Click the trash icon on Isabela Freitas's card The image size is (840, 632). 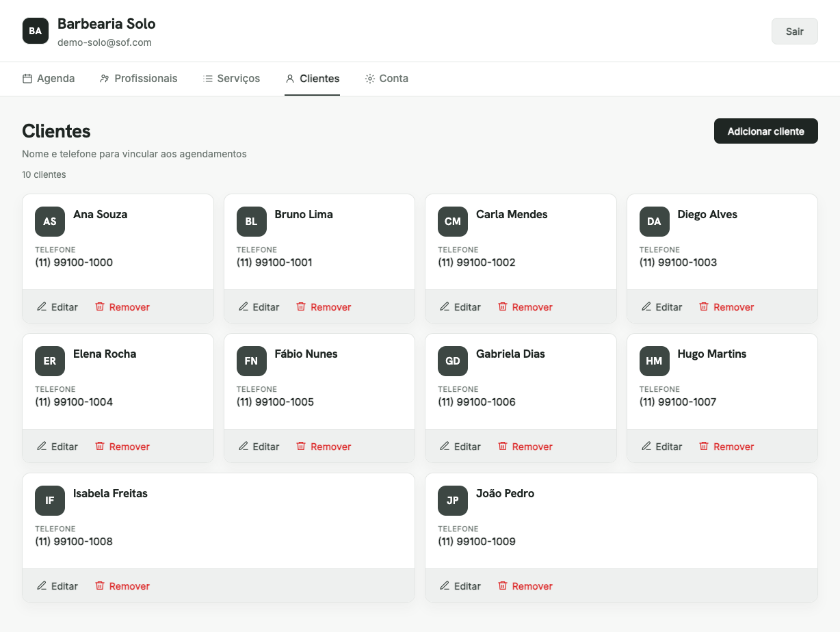(100, 585)
